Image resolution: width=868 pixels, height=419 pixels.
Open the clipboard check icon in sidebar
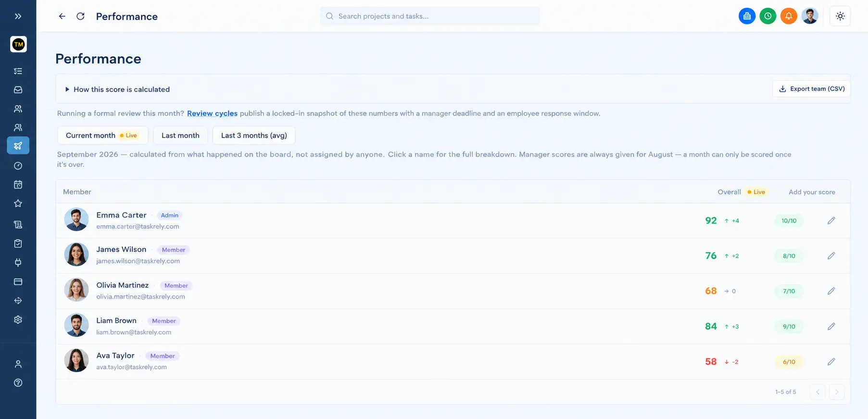(18, 243)
